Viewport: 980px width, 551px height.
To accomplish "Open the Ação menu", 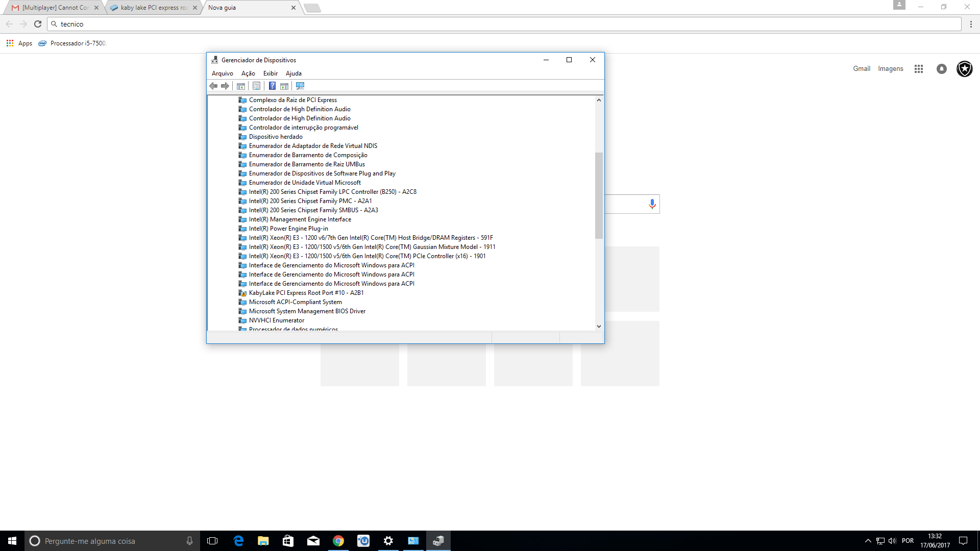I will click(x=248, y=73).
